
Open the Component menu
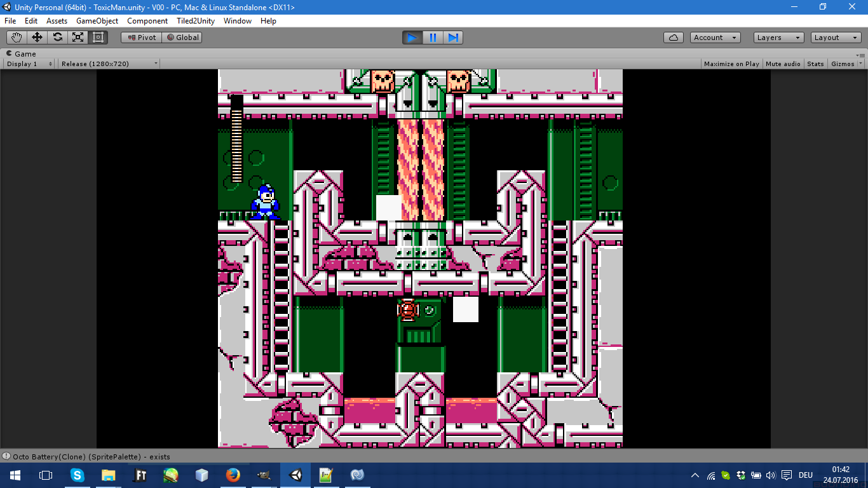(x=147, y=21)
